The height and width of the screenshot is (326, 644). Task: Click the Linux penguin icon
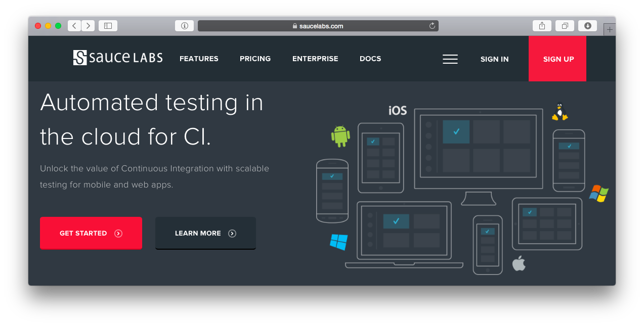[x=560, y=112]
